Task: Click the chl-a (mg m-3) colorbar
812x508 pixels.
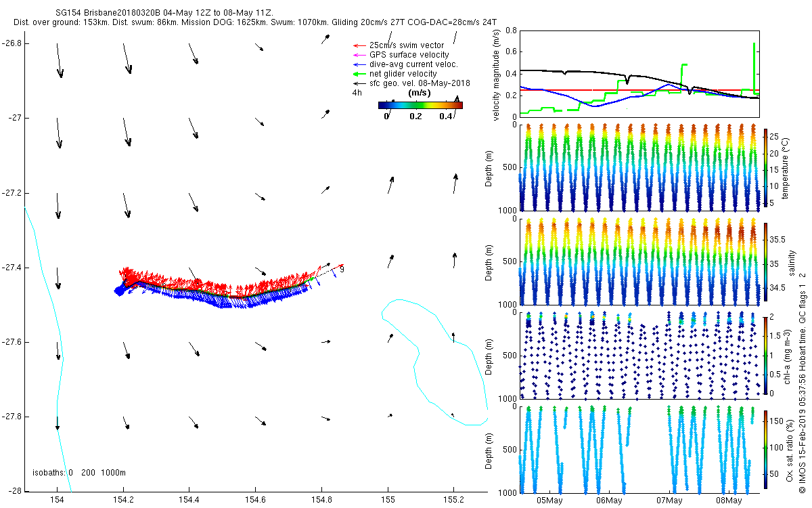Action: pyautogui.click(x=765, y=355)
